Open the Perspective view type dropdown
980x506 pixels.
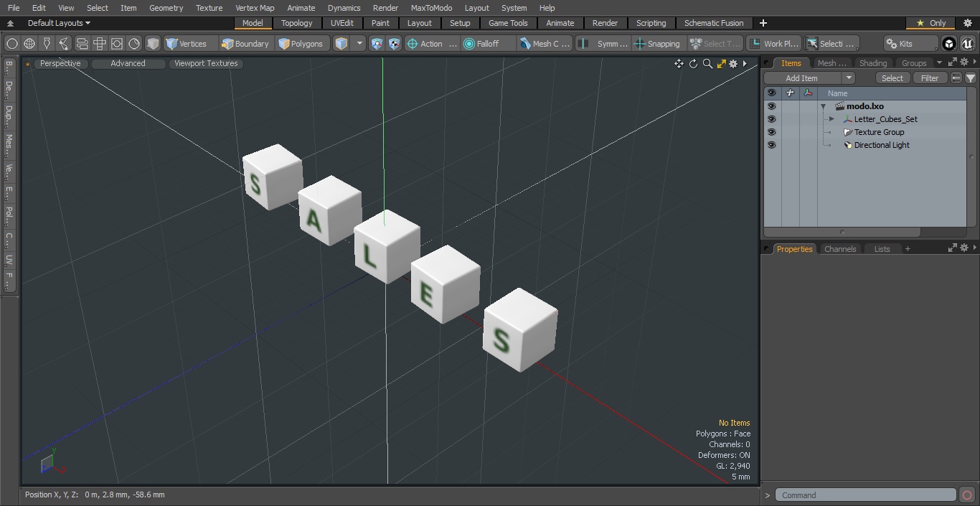pos(60,63)
